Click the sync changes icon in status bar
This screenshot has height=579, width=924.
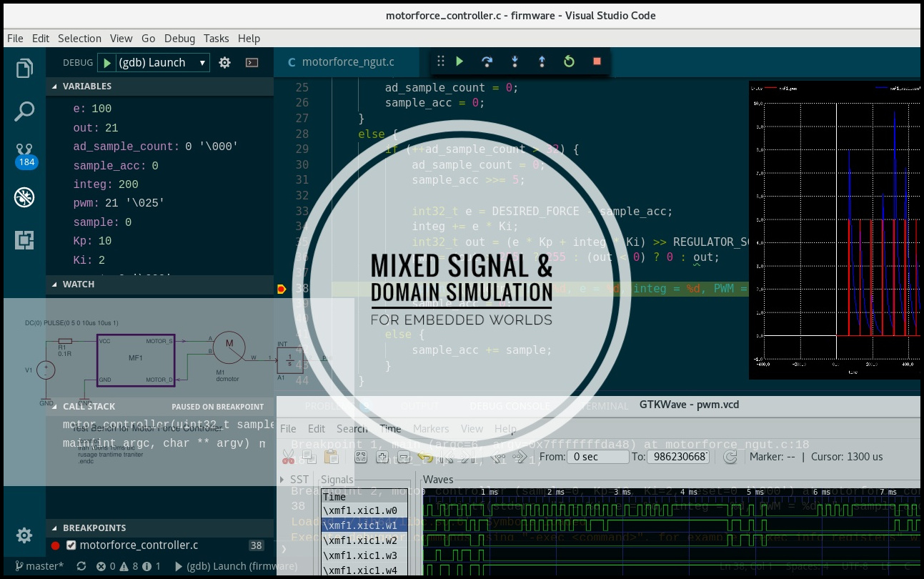pos(81,566)
